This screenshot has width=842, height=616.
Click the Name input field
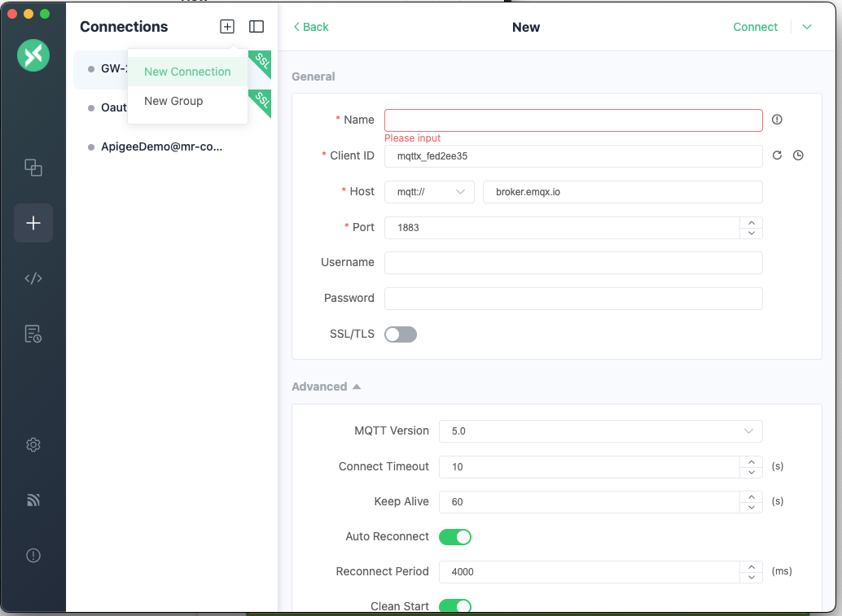[573, 120]
